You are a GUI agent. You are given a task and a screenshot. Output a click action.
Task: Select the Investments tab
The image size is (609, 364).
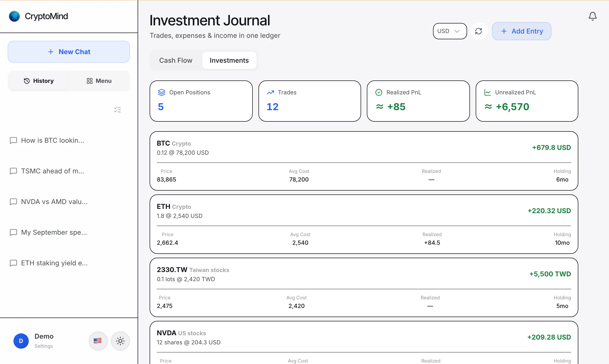[229, 60]
